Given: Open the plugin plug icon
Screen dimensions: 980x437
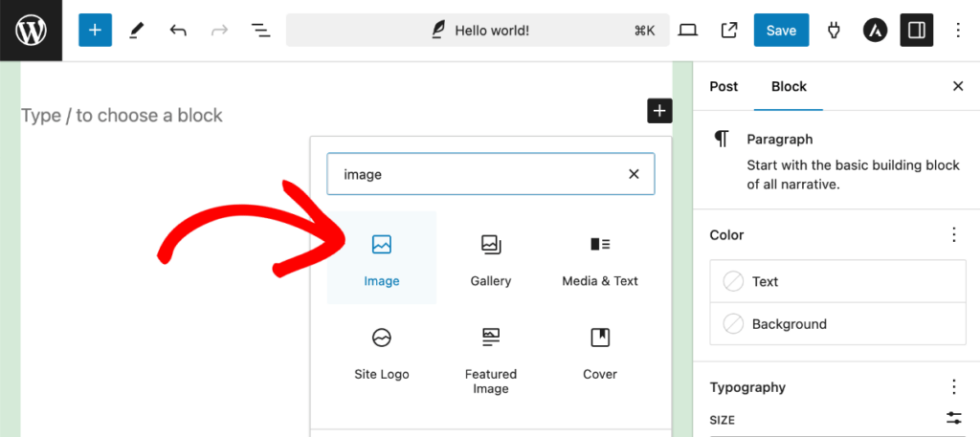Looking at the screenshot, I should click(x=834, y=30).
